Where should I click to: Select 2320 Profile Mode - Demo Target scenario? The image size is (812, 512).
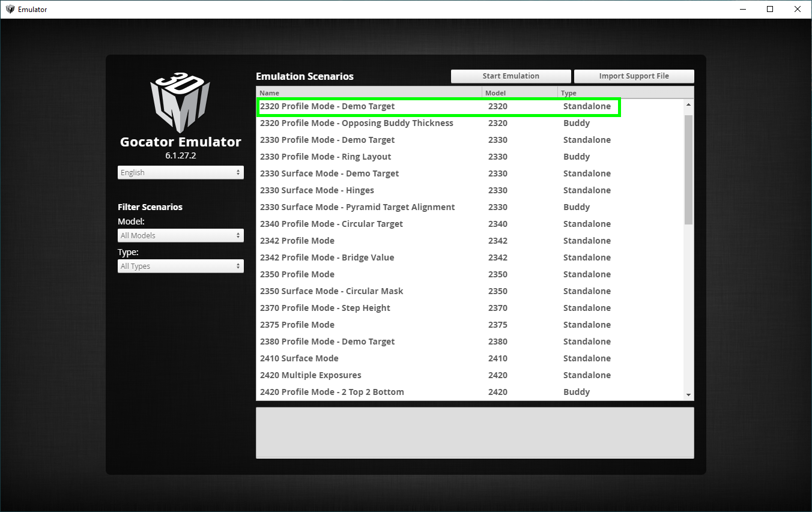tap(327, 106)
